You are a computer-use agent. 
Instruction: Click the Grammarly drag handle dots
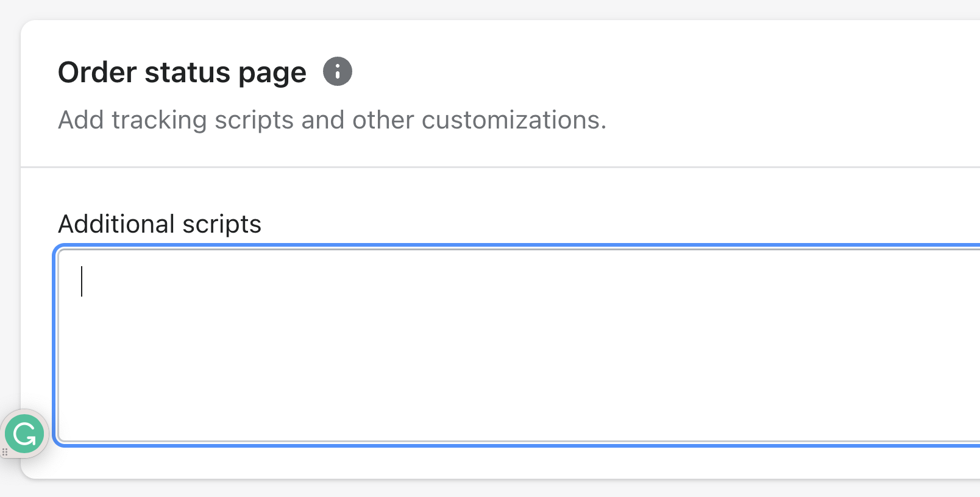tap(5, 452)
